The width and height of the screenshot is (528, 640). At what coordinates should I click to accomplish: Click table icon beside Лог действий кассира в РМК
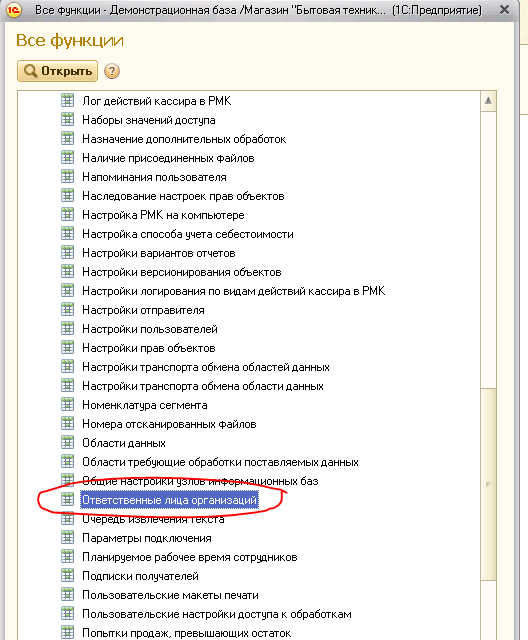[x=67, y=100]
